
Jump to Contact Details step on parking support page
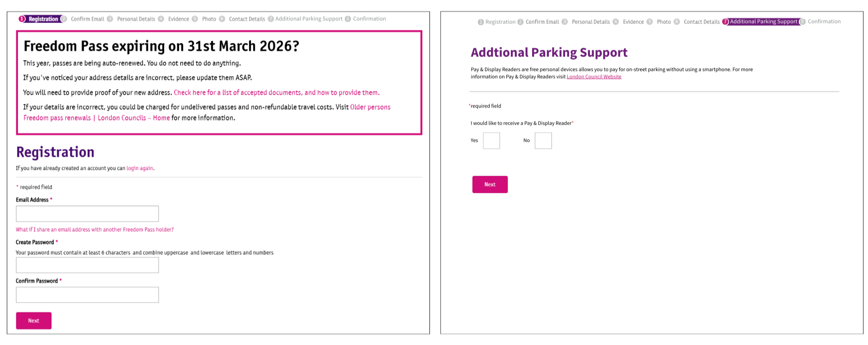(x=701, y=22)
